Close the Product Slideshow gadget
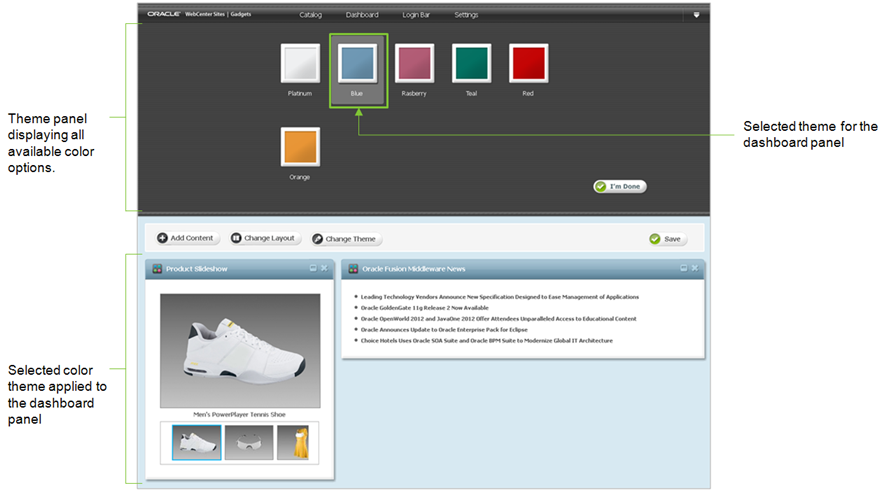The height and width of the screenshot is (492, 881). pyautogui.click(x=324, y=268)
